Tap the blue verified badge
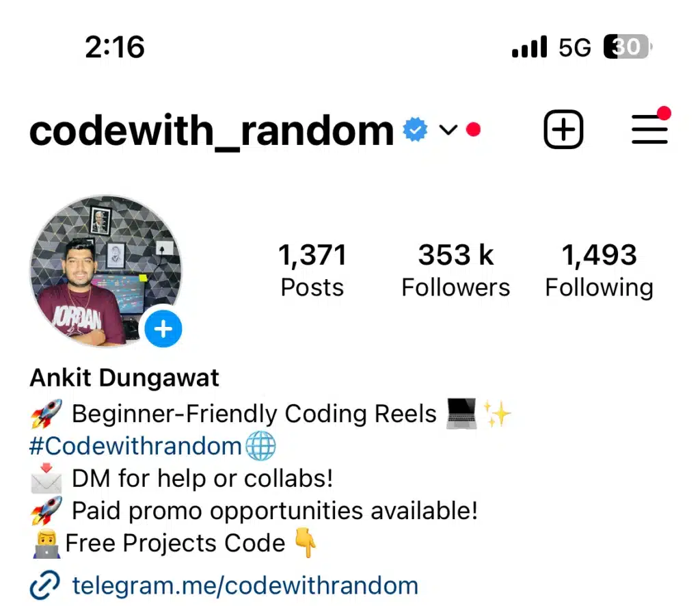 coord(415,129)
